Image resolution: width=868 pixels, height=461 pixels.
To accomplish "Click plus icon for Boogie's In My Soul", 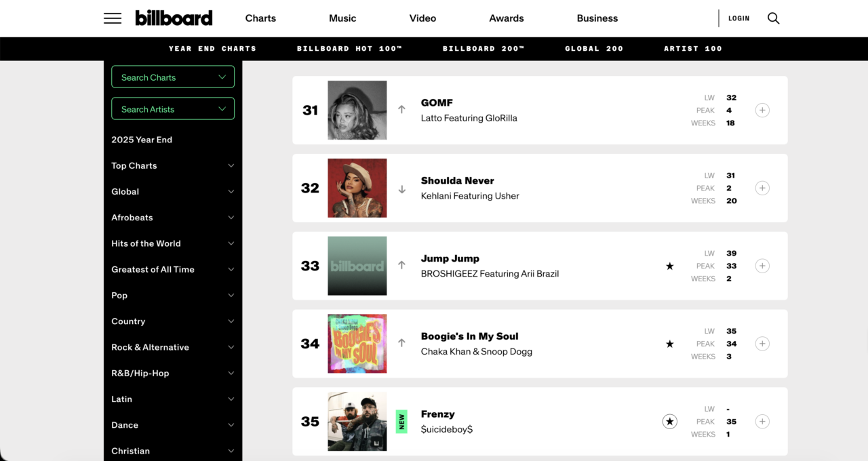I will pos(762,344).
